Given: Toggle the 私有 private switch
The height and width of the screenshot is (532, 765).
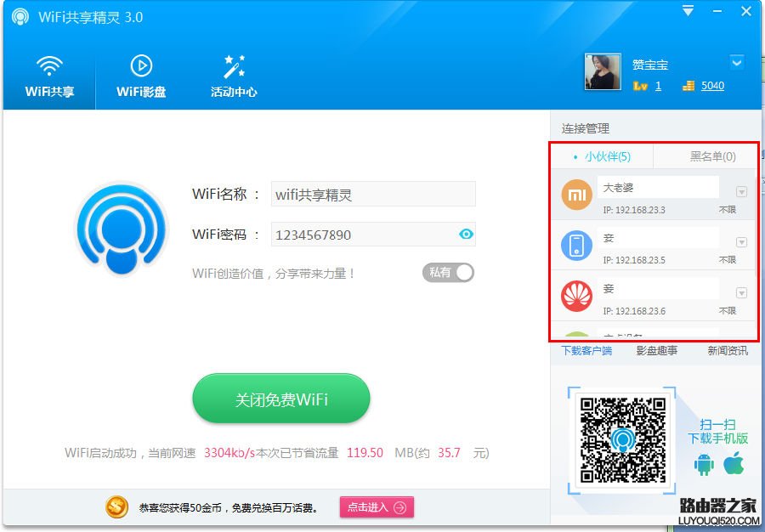Looking at the screenshot, I should tap(448, 273).
